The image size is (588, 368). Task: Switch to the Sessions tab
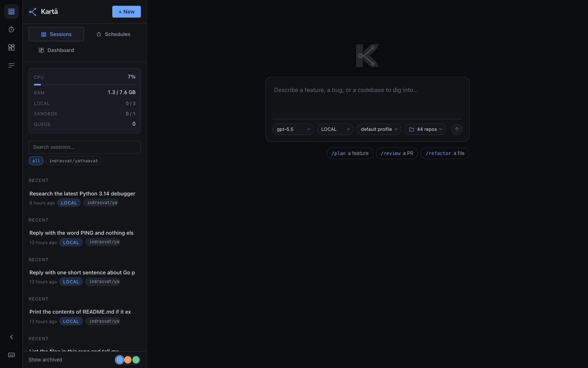tap(56, 34)
